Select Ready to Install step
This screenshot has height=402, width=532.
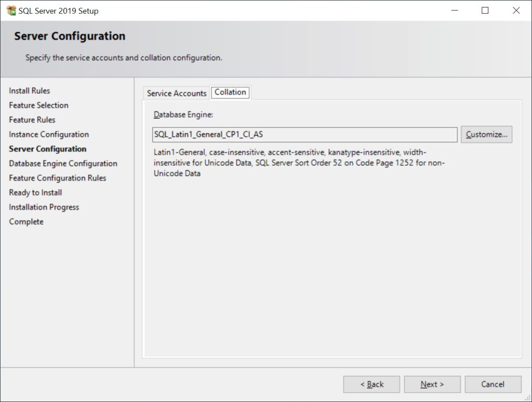[x=35, y=192]
